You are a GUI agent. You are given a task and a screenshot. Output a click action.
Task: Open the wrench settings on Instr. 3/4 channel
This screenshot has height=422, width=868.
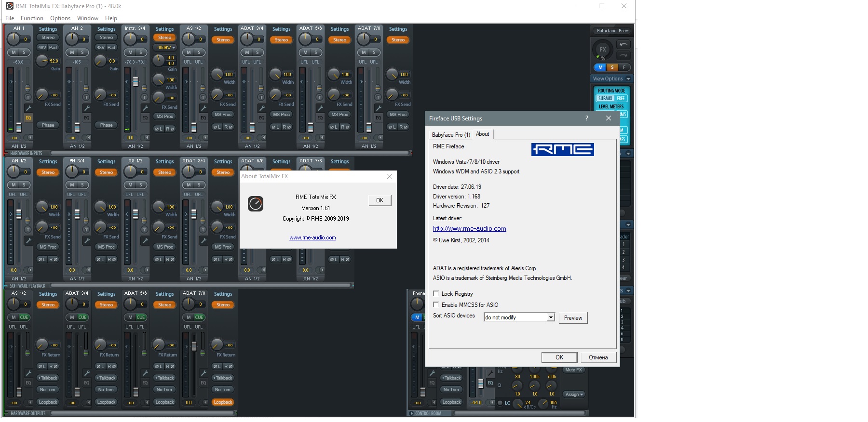pyautogui.click(x=145, y=108)
